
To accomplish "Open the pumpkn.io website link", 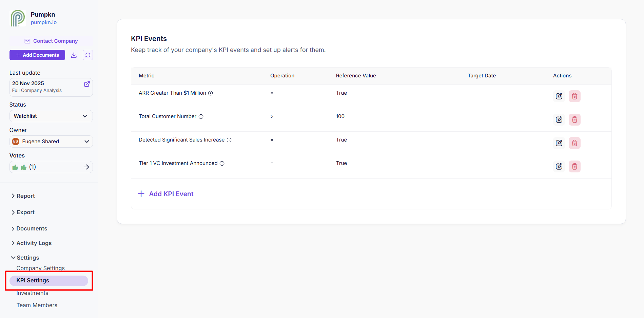I will [44, 22].
